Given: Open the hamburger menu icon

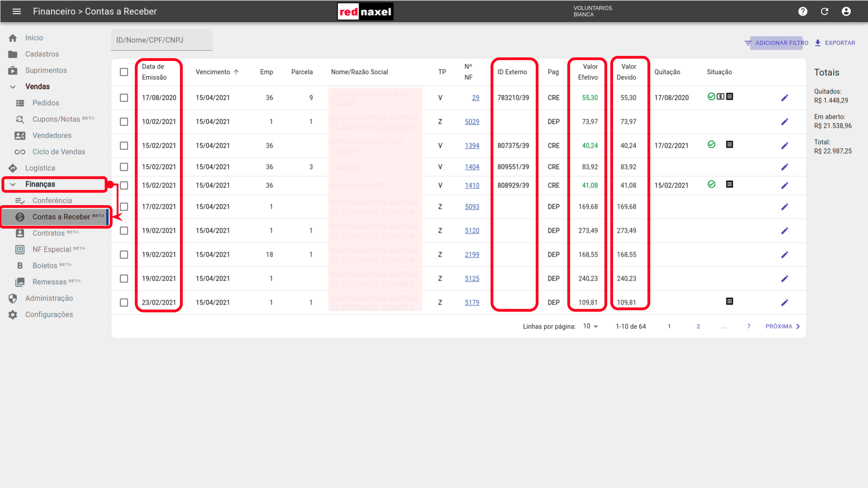Looking at the screenshot, I should pyautogui.click(x=17, y=11).
